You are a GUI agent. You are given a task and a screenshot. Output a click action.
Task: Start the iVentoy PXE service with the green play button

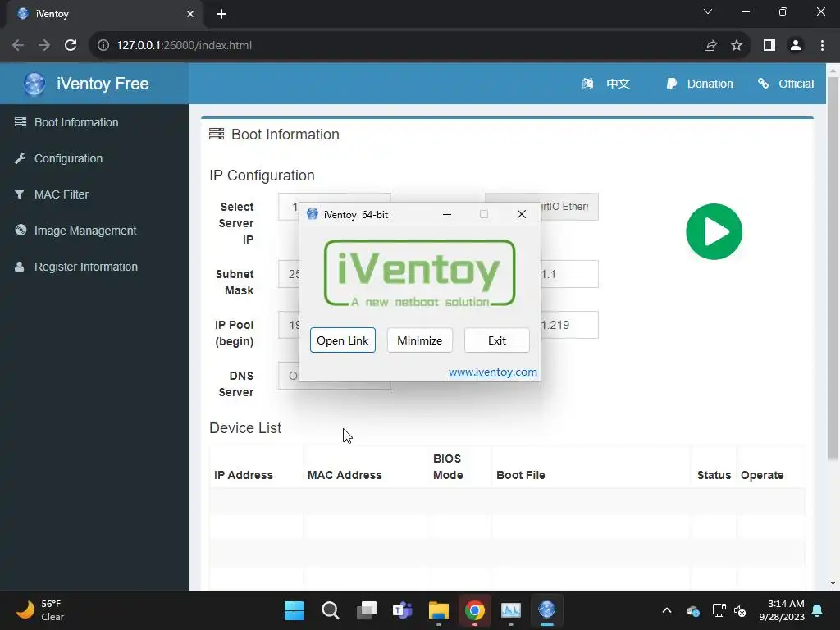point(714,231)
